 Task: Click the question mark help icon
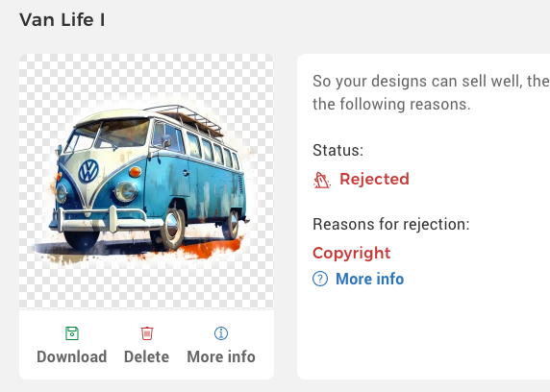point(320,279)
